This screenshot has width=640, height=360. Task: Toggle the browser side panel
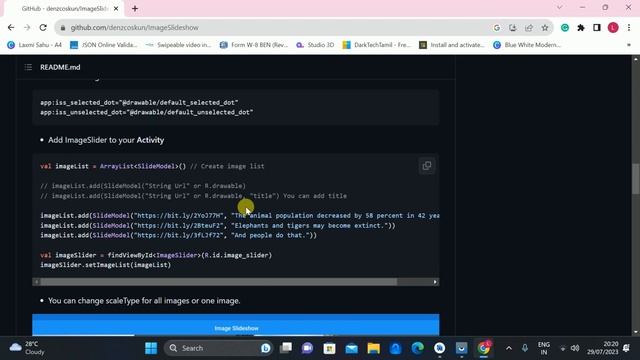[597, 28]
